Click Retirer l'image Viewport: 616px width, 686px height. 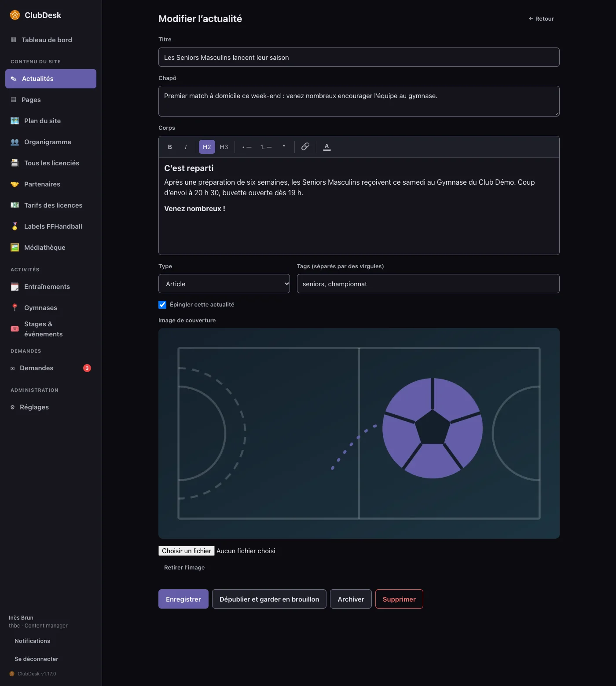click(184, 568)
